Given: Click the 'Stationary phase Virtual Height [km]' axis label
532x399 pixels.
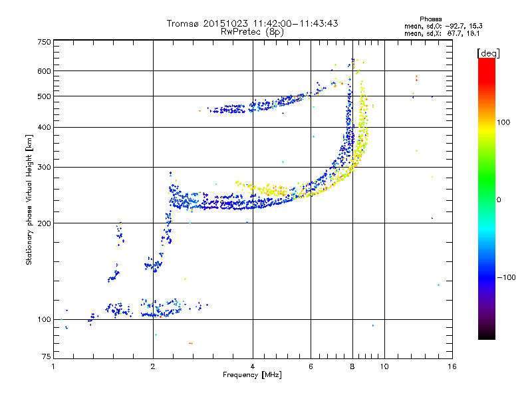Looking at the screenshot, I should 29,199.
